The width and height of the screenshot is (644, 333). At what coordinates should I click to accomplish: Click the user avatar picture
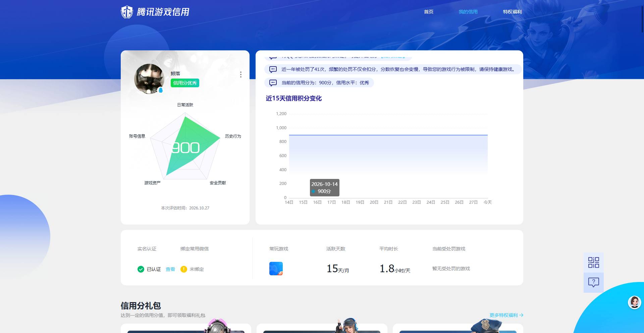(149, 79)
